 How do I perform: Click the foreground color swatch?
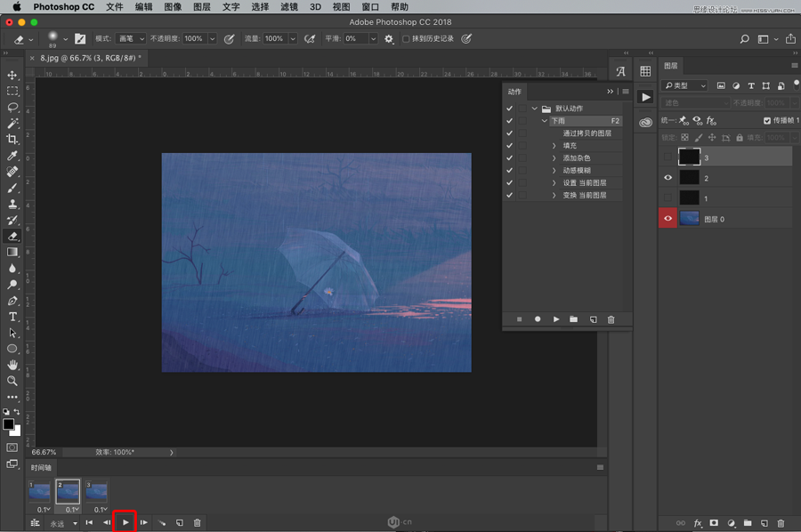click(x=8, y=424)
